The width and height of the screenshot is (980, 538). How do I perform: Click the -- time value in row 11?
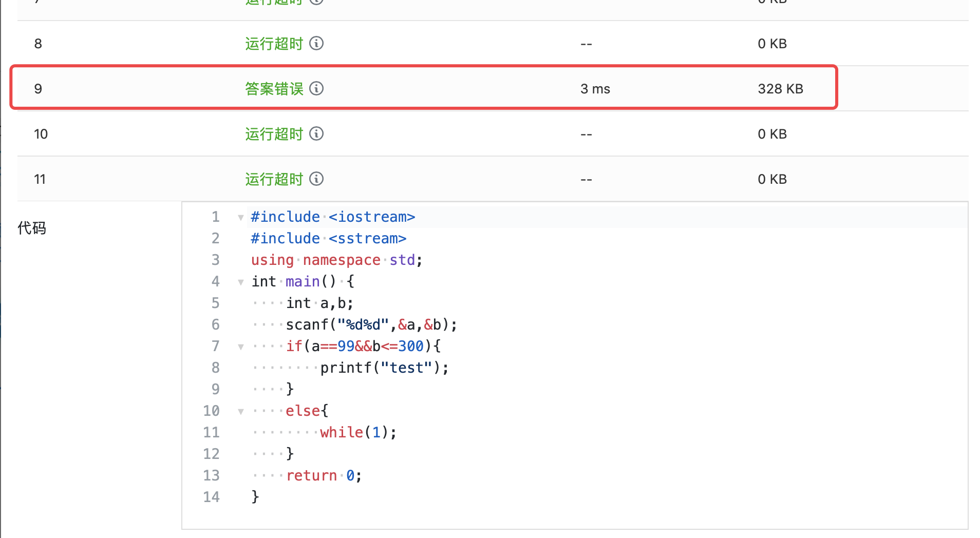[x=586, y=180]
